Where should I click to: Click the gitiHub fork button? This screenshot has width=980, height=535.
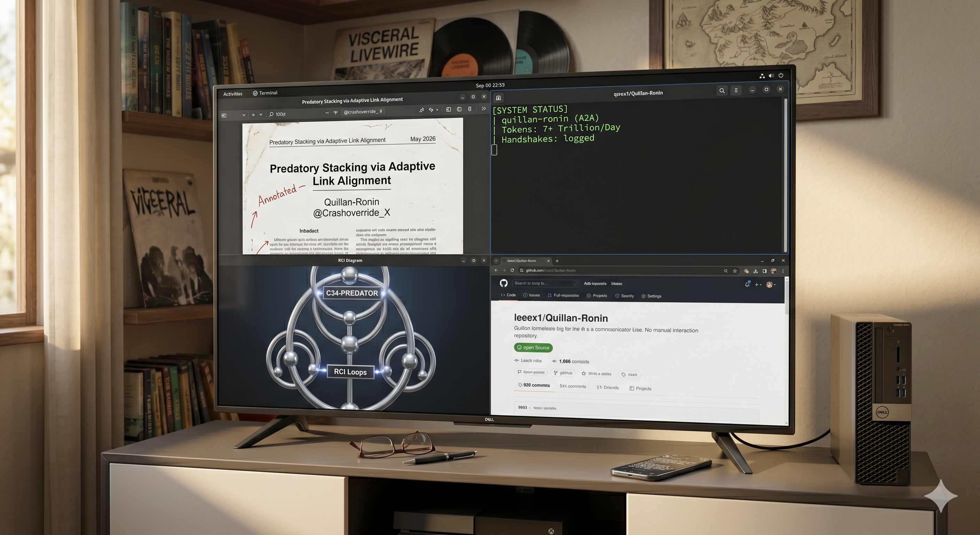563,373
